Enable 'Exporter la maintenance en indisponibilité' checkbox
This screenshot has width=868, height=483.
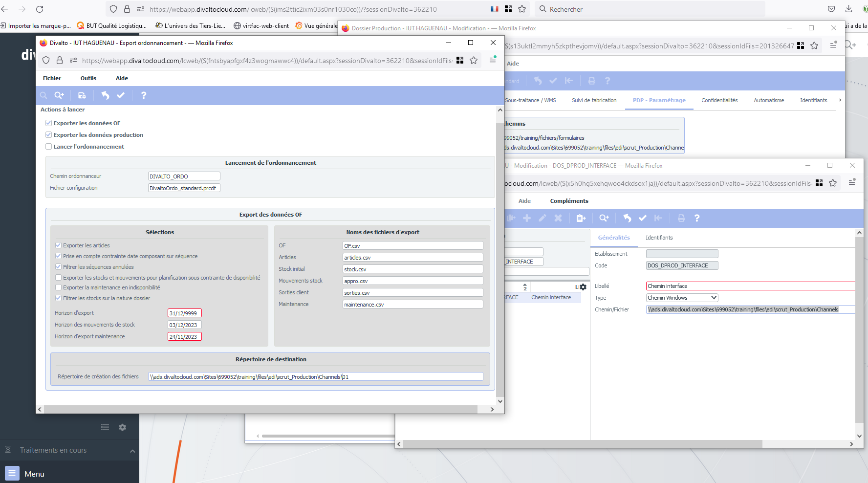(x=58, y=287)
